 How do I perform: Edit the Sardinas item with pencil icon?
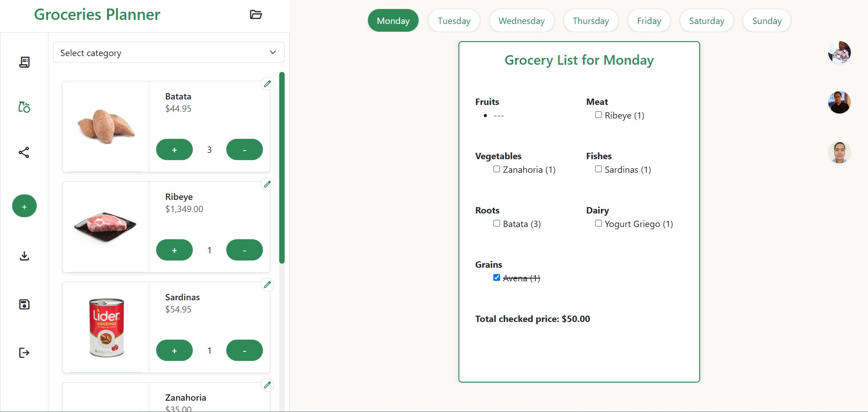coord(267,284)
